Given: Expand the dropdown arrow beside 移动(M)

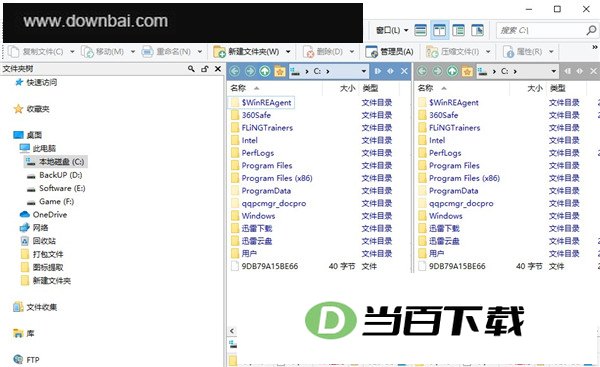Looking at the screenshot, I should 133,51.
